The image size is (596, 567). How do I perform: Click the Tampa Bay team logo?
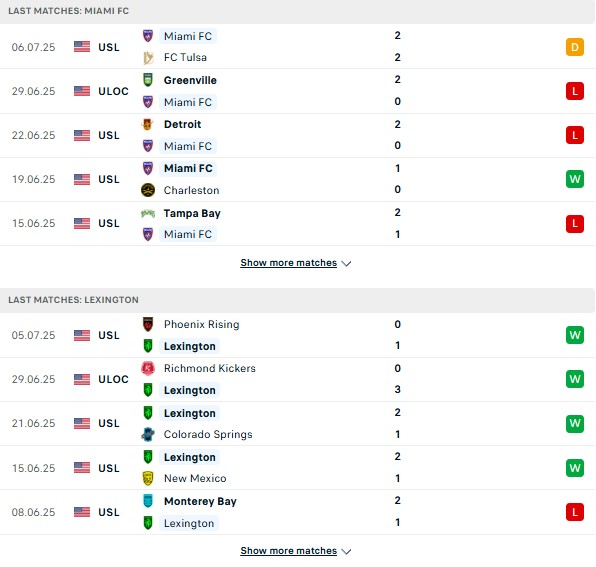click(148, 213)
